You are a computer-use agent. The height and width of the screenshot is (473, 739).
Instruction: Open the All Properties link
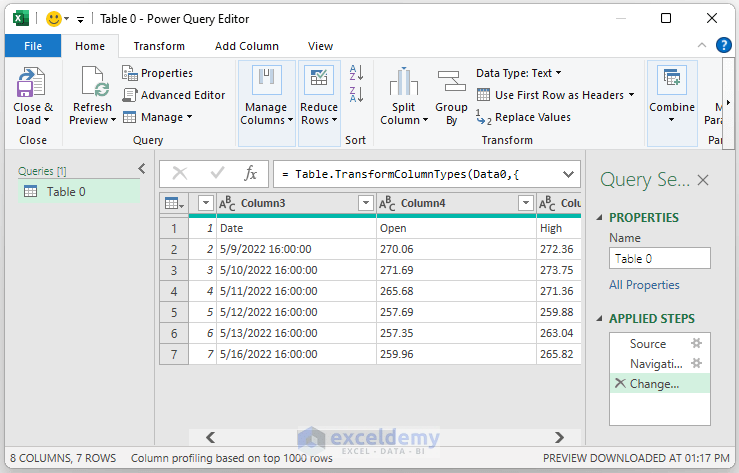tap(644, 285)
